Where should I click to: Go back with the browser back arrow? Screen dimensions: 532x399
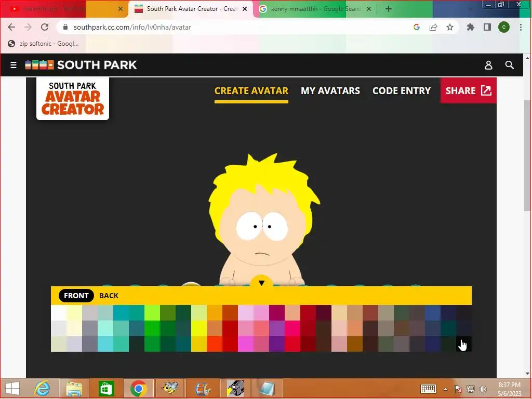(x=11, y=27)
